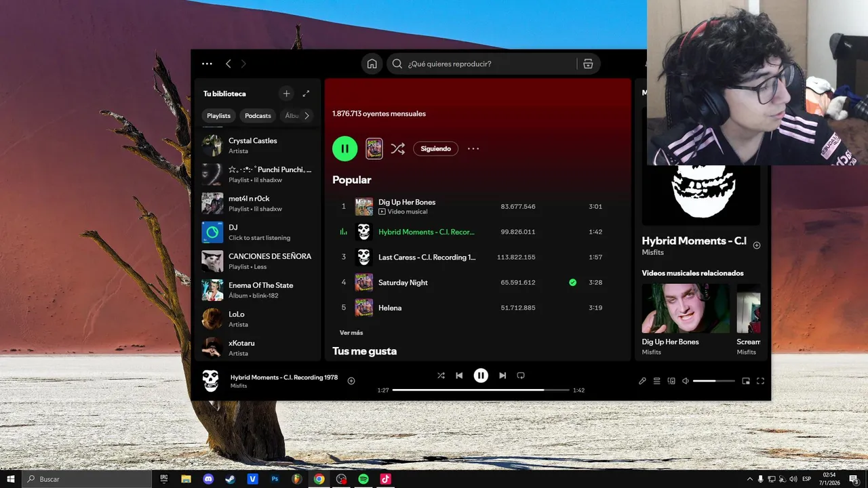Open the CANCIONES DE SEÑORA playlist
This screenshot has height=488, width=868.
pos(258,261)
